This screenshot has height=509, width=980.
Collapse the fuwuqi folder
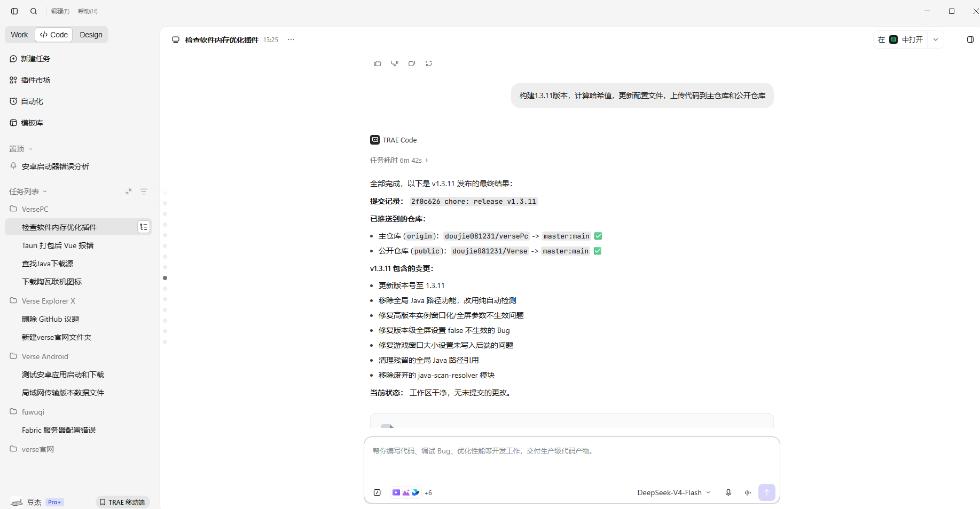click(x=33, y=412)
